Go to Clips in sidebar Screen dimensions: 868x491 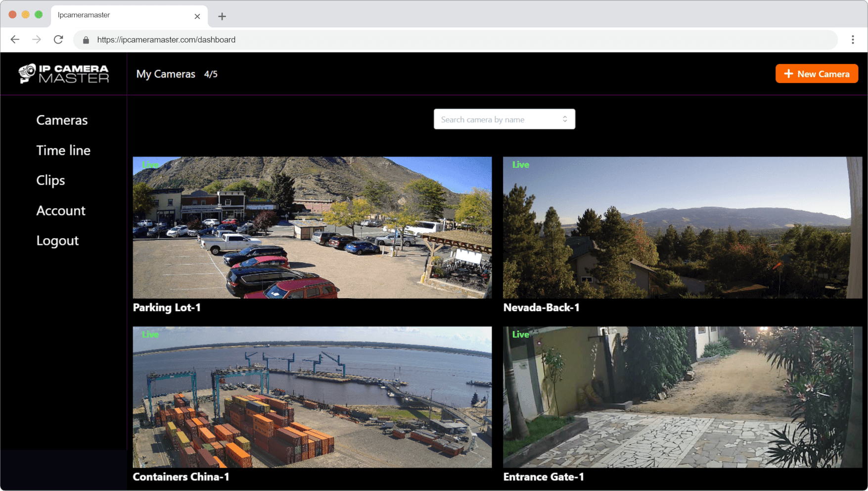(50, 181)
